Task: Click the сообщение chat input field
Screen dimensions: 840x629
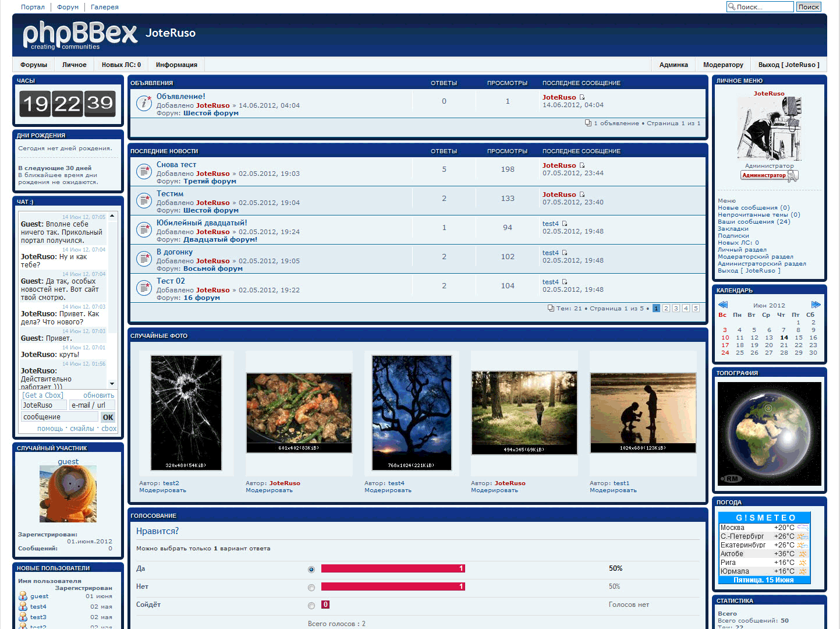Action: (x=59, y=417)
